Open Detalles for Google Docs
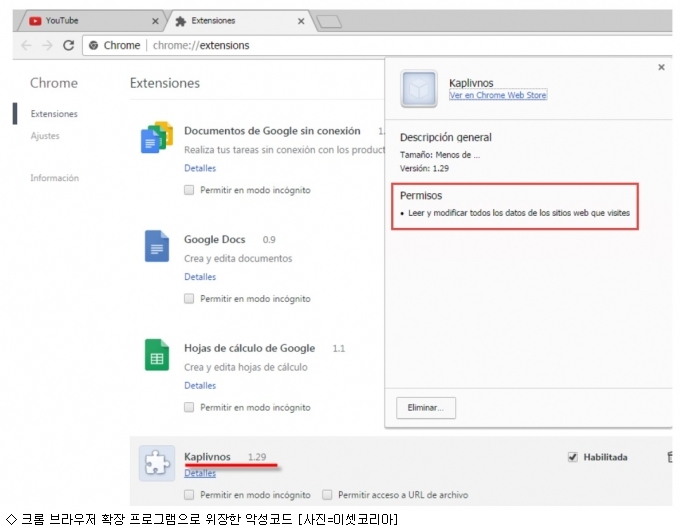680x531 pixels. [x=200, y=277]
